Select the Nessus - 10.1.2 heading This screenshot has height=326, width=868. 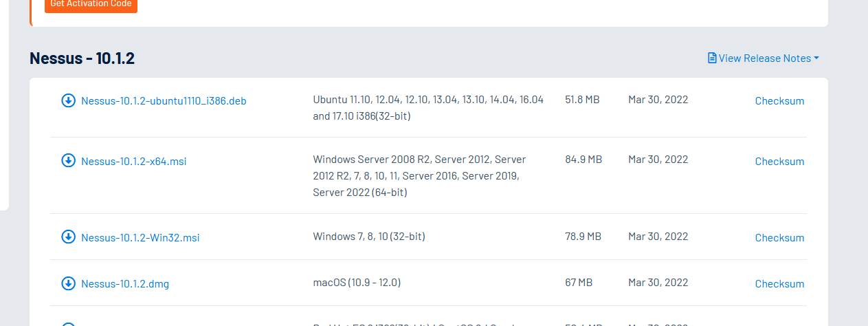point(82,58)
